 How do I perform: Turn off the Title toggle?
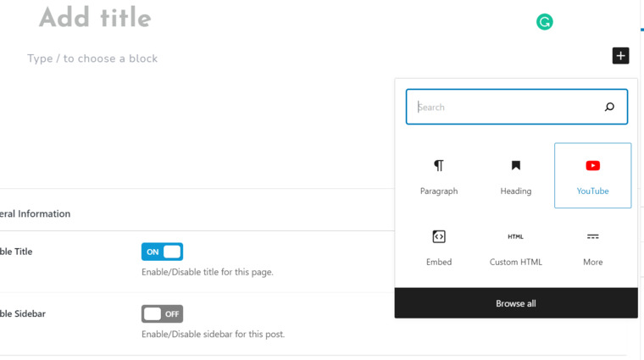point(162,252)
